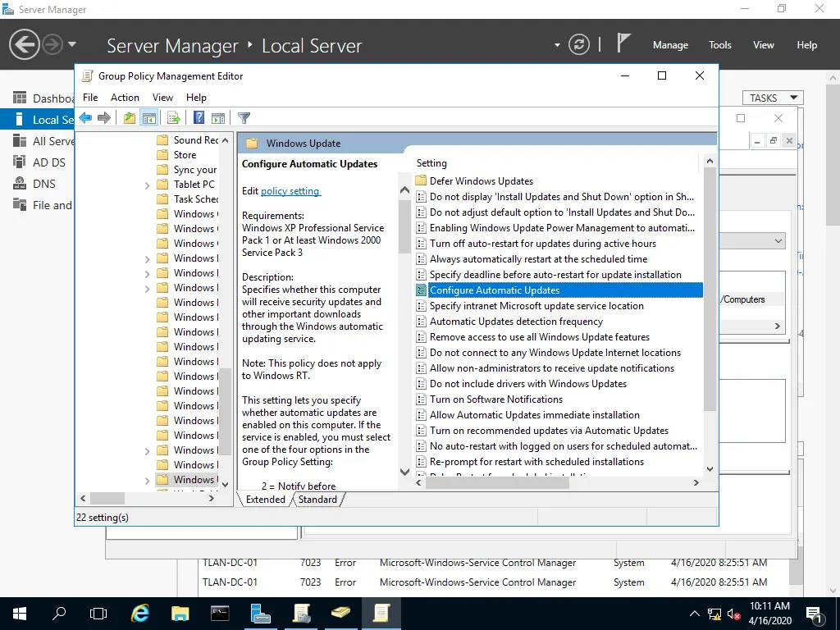This screenshot has width=840, height=630.
Task: Click the settings list scroll-right arrow
Action: click(696, 482)
